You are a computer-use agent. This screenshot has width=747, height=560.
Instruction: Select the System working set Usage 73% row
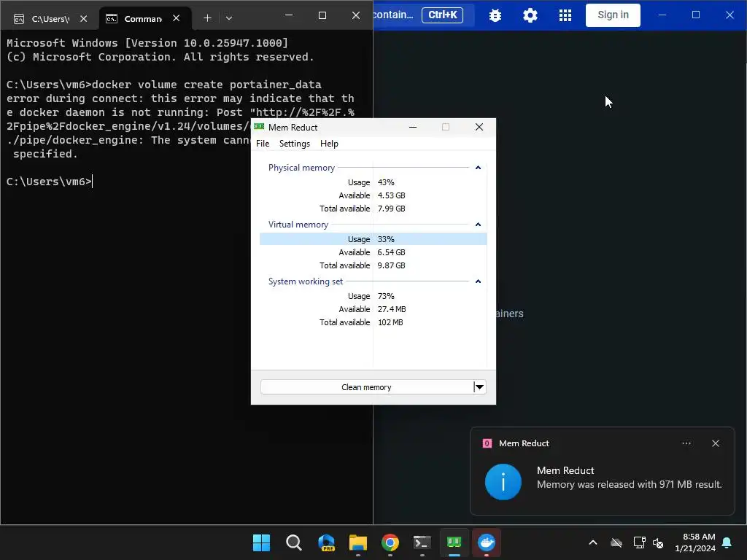coord(373,296)
